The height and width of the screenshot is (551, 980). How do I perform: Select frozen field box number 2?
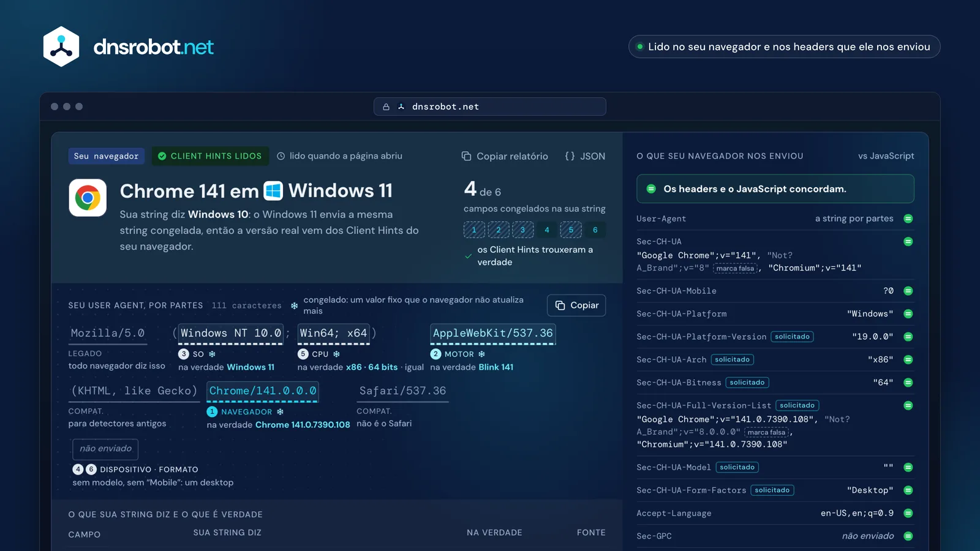(499, 230)
